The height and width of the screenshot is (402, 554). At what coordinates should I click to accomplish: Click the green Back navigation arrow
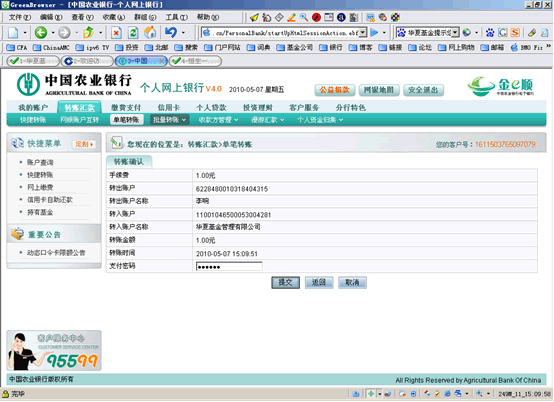point(41,32)
